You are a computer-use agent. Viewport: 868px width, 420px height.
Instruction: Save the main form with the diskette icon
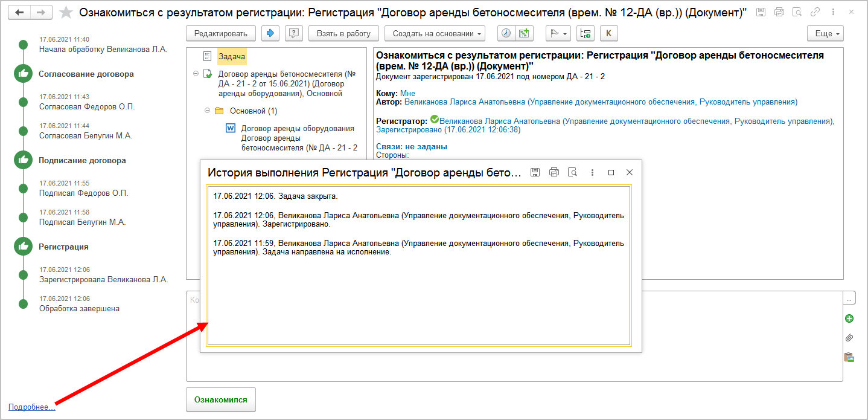coord(761,12)
